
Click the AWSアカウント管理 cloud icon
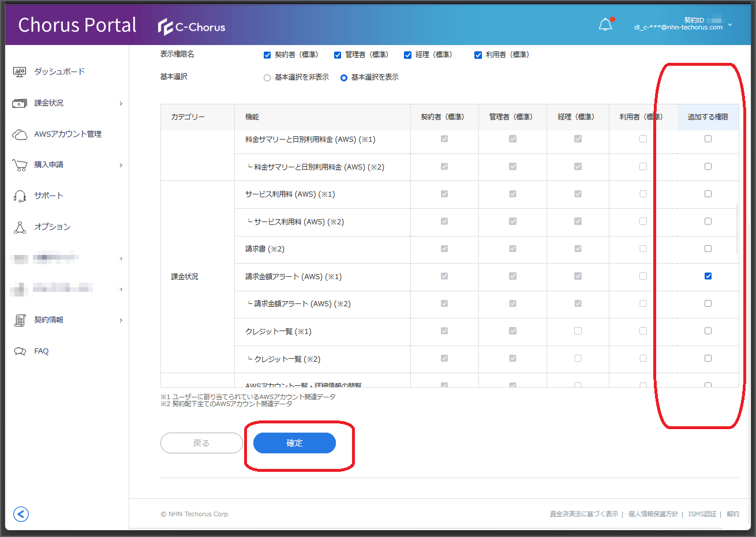coord(20,134)
